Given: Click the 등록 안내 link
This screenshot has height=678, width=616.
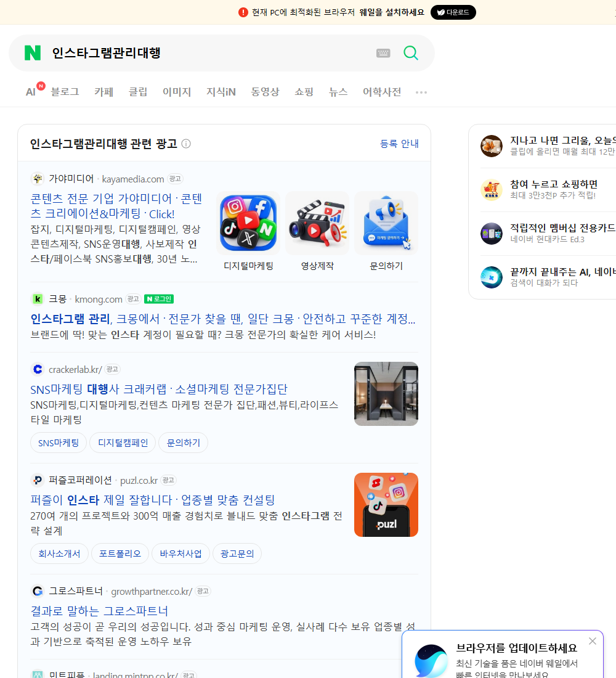Looking at the screenshot, I should click(x=399, y=144).
